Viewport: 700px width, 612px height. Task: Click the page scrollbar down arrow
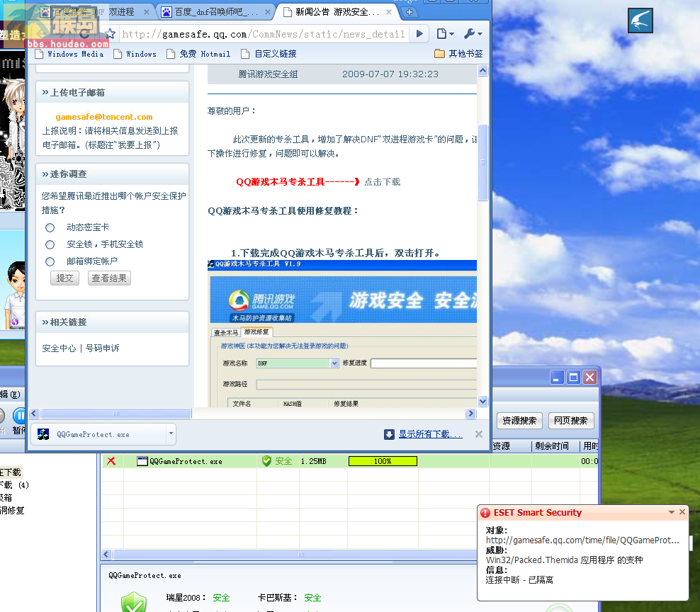pyautogui.click(x=482, y=401)
